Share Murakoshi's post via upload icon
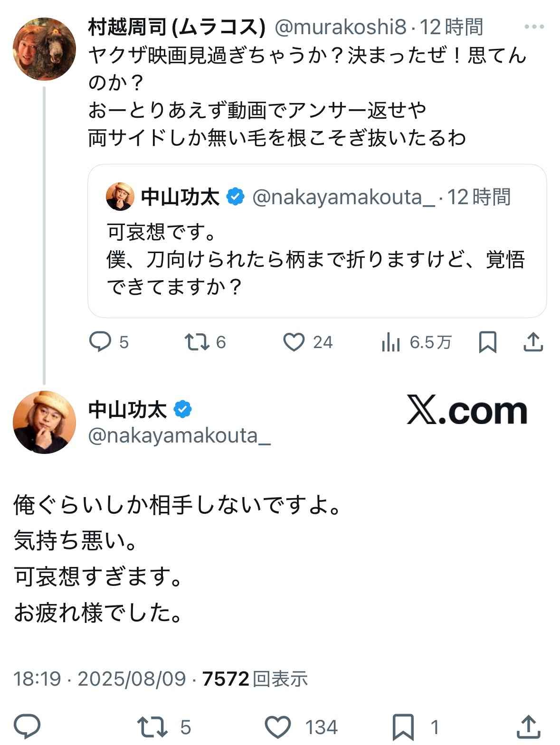The image size is (560, 745). coord(533,342)
